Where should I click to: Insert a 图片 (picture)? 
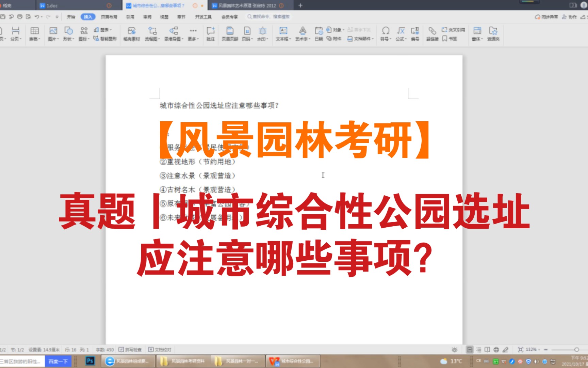point(54,33)
